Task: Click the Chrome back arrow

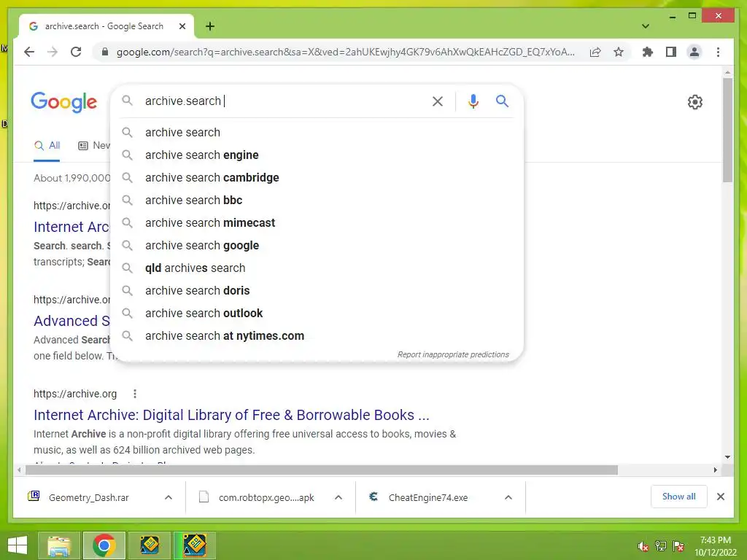Action: pos(29,52)
